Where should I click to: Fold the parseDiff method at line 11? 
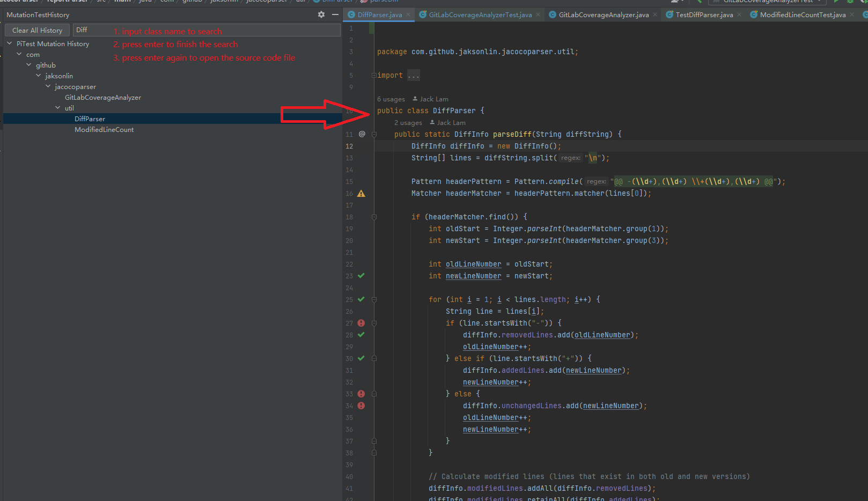374,134
